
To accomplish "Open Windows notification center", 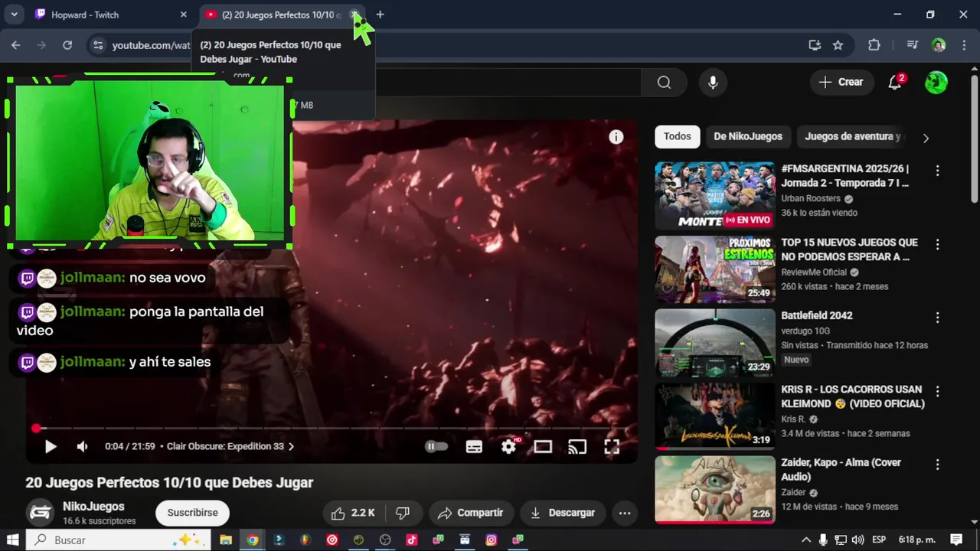I will tap(956, 540).
